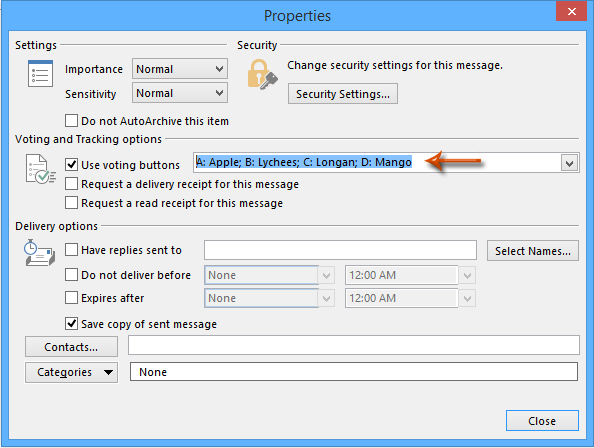Tick Request a read receipt checkbox
594x448 pixels.
tap(71, 203)
